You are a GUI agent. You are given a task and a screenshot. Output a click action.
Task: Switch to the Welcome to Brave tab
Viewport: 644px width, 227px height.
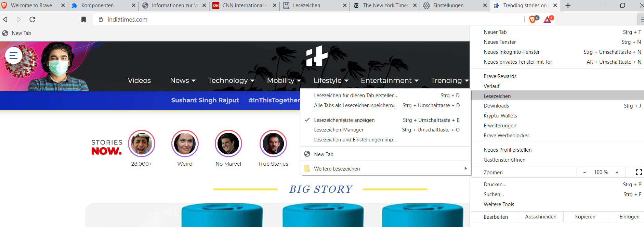point(34,5)
